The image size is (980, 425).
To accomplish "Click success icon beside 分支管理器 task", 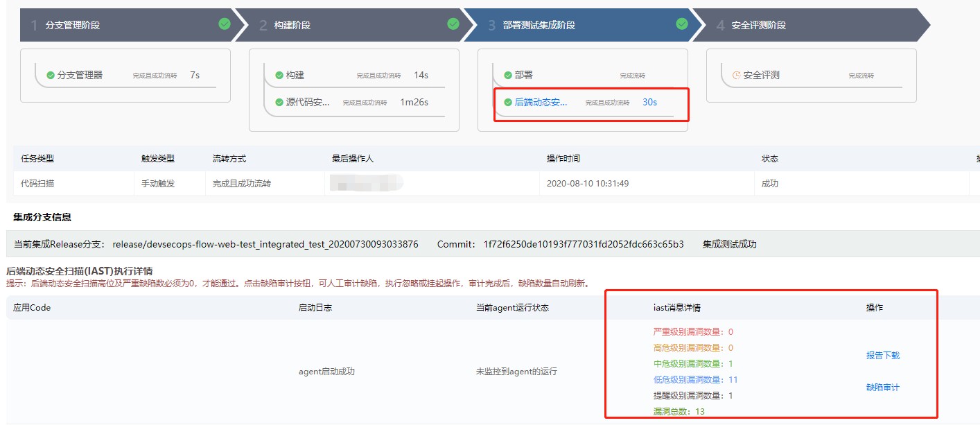I will click(51, 75).
